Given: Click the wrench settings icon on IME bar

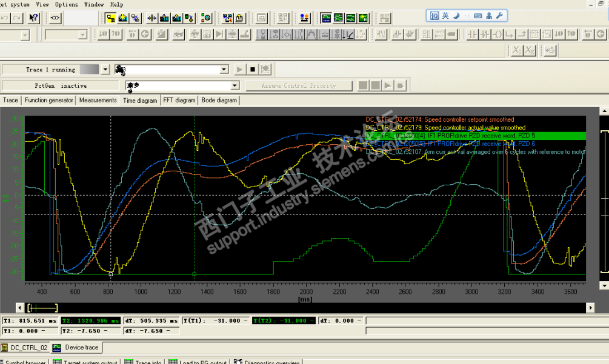Looking at the screenshot, I should tap(499, 16).
